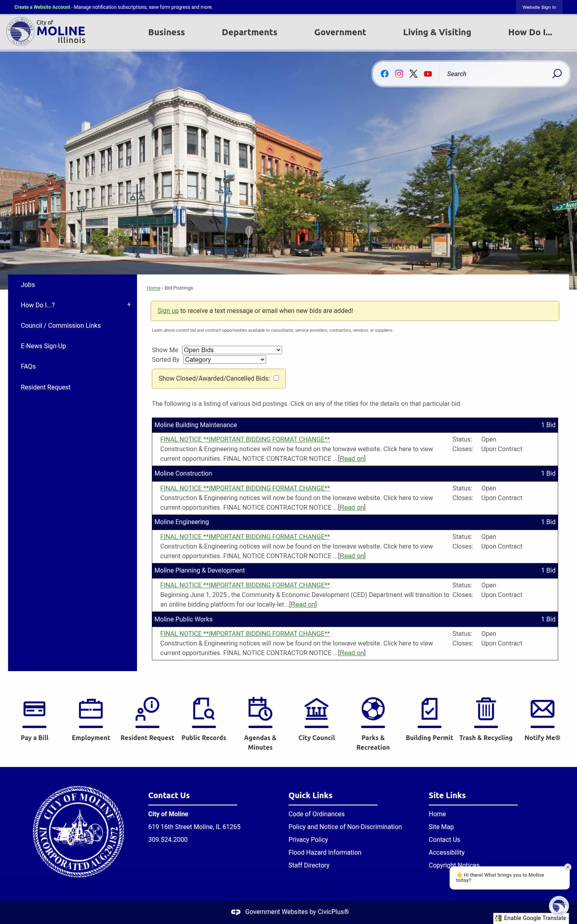Viewport: 577px width, 924px height.
Task: Open Staff Directory quick link
Action: pos(309,865)
